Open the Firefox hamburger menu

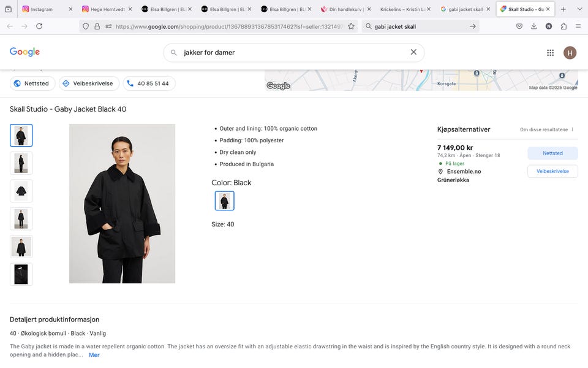pos(578,26)
